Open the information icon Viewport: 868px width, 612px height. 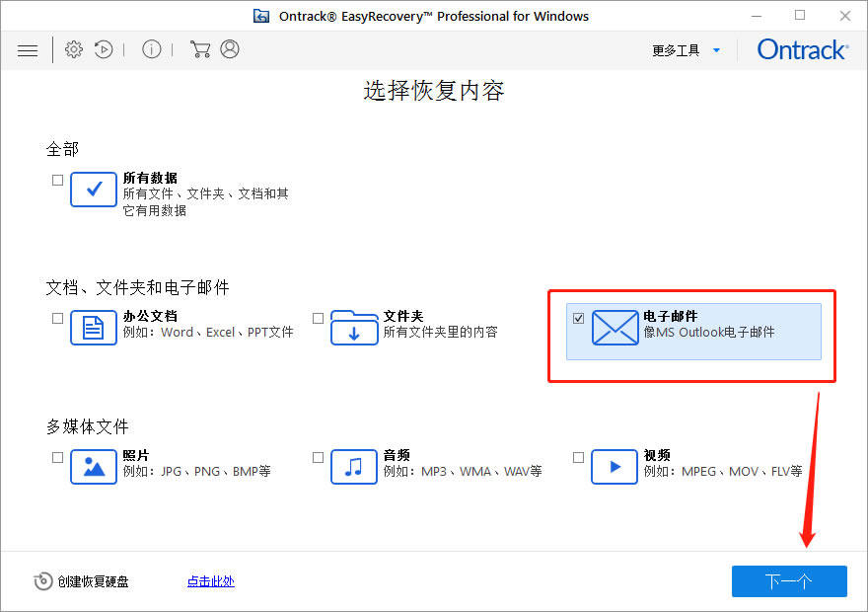pyautogui.click(x=151, y=49)
